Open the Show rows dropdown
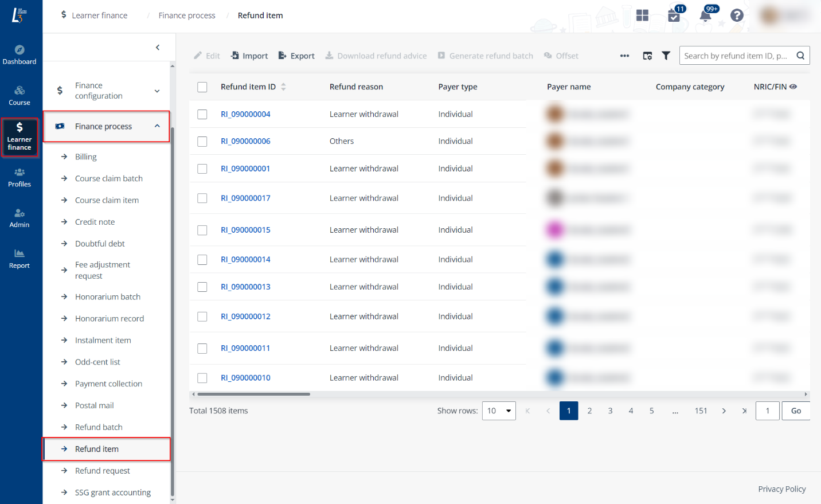821x504 pixels. tap(499, 411)
